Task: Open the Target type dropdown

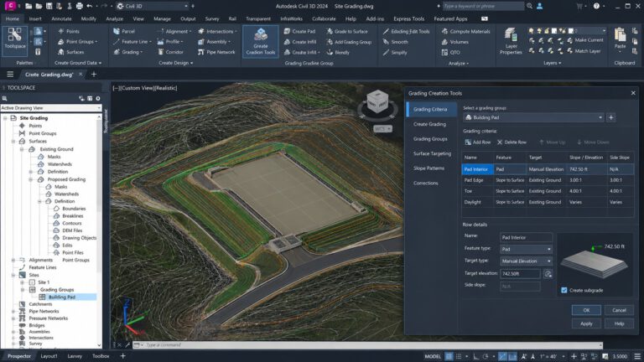Action: [x=526, y=261]
